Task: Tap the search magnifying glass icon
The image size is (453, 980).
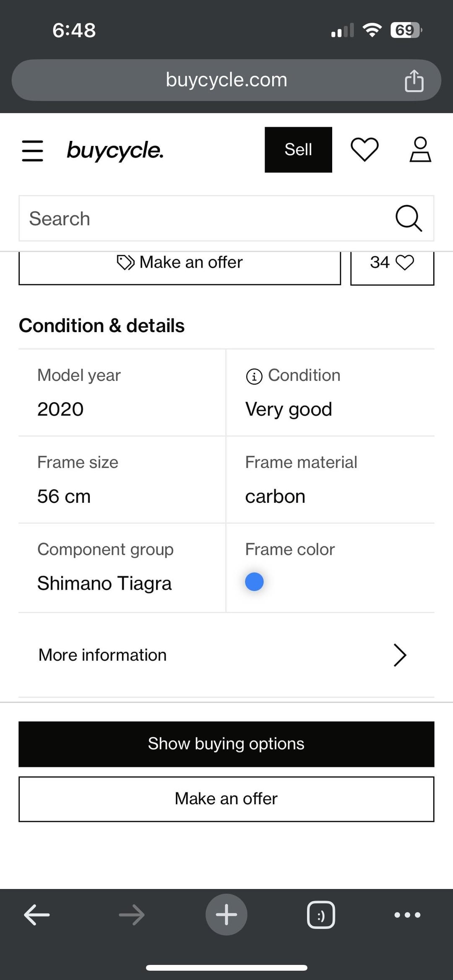Action: [408, 218]
